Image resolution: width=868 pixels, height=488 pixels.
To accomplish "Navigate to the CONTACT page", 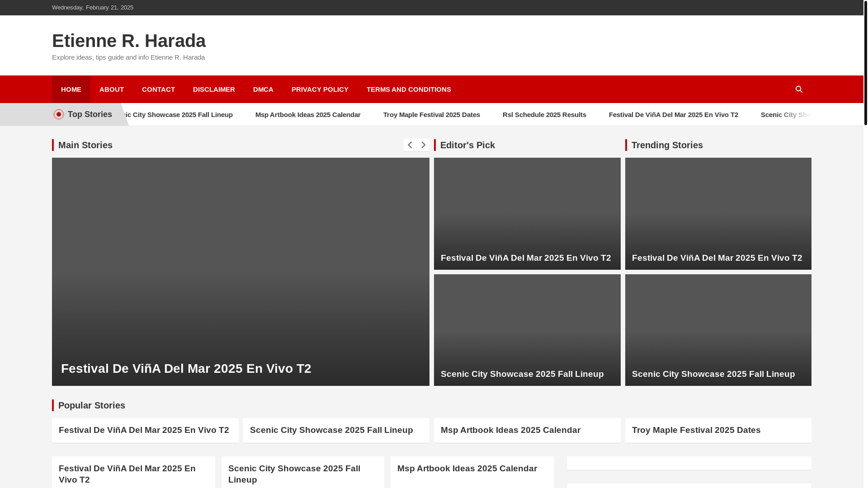I will pyautogui.click(x=158, y=89).
